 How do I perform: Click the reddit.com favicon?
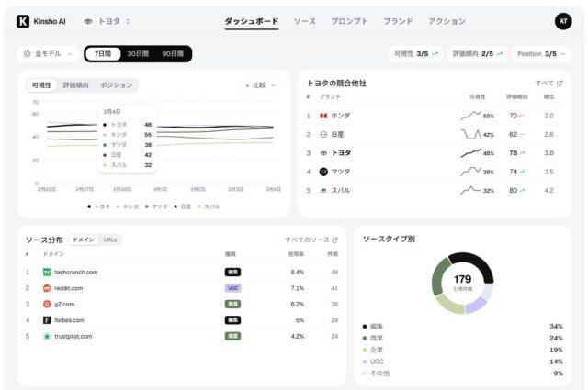tap(47, 288)
